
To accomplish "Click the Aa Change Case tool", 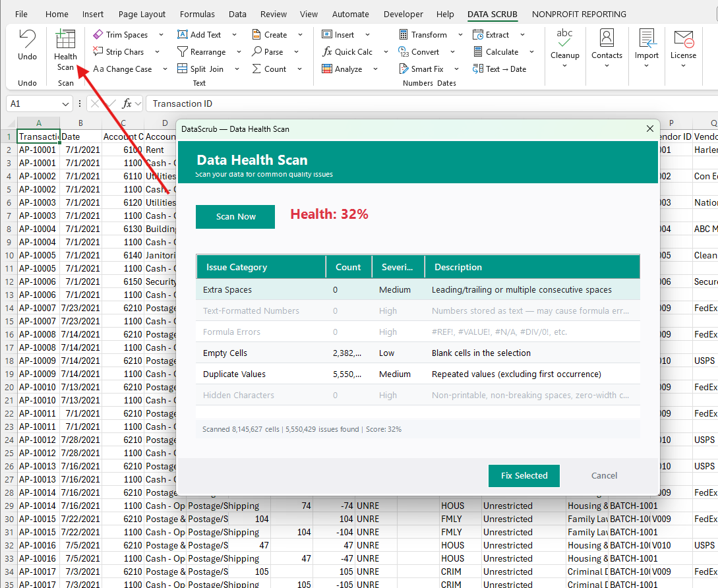I will pyautogui.click(x=123, y=69).
